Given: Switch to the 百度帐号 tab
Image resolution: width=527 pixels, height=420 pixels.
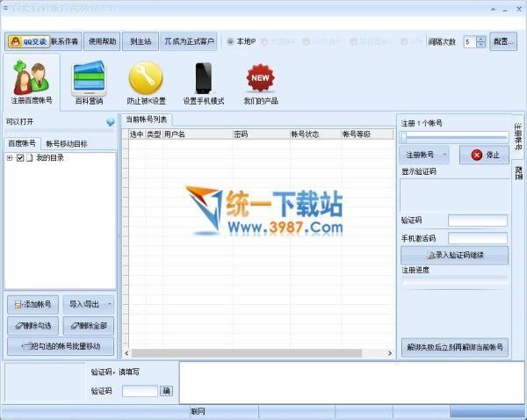Looking at the screenshot, I should pyautogui.click(x=22, y=144).
